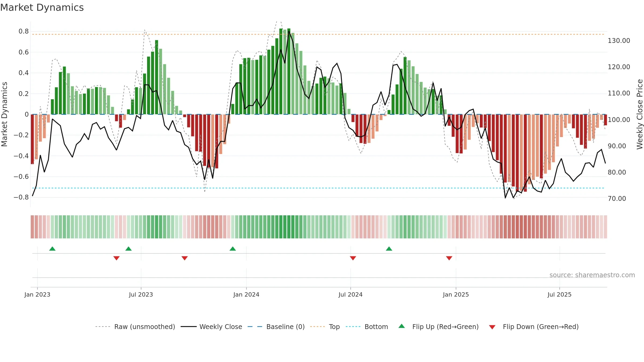The width and height of the screenshot is (644, 362).
Task: Toggle the Raw (unsmoothed) legend entry
Action: [135, 327]
